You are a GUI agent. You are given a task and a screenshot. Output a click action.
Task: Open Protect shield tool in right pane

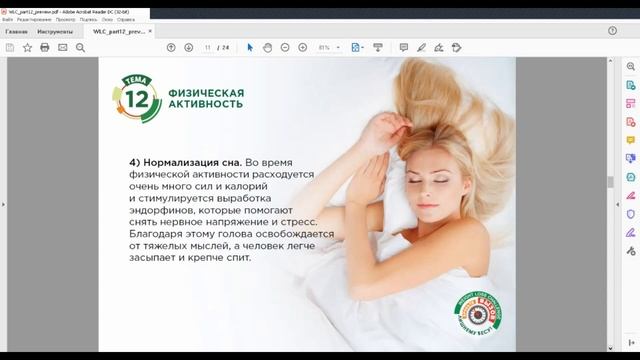(631, 214)
